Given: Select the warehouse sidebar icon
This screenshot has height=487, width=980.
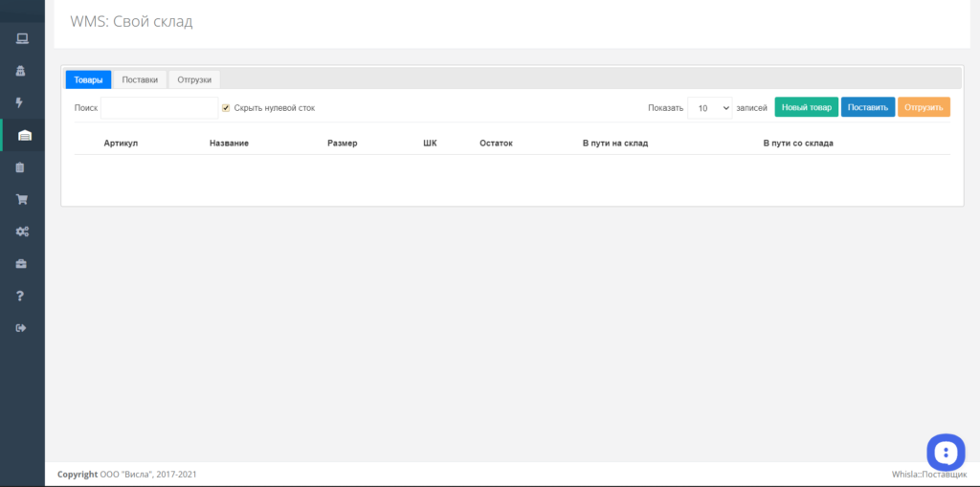Looking at the screenshot, I should point(24,135).
